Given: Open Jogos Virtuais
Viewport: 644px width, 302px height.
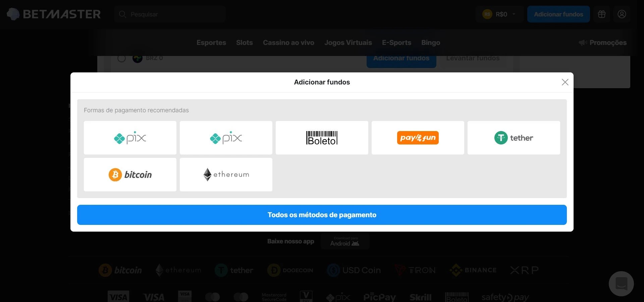Looking at the screenshot, I should click(348, 43).
